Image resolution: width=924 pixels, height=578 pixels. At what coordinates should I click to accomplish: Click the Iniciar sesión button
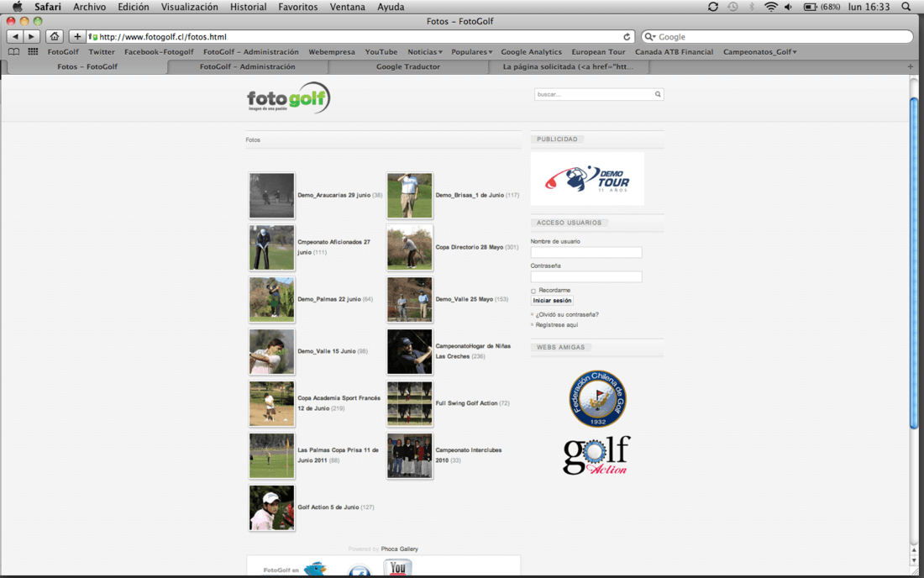coord(552,301)
